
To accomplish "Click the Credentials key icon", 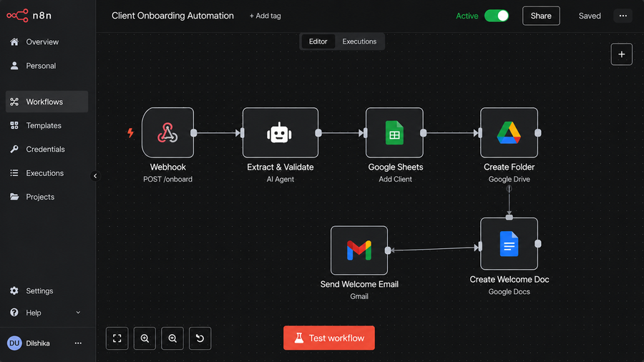I will coord(14,150).
